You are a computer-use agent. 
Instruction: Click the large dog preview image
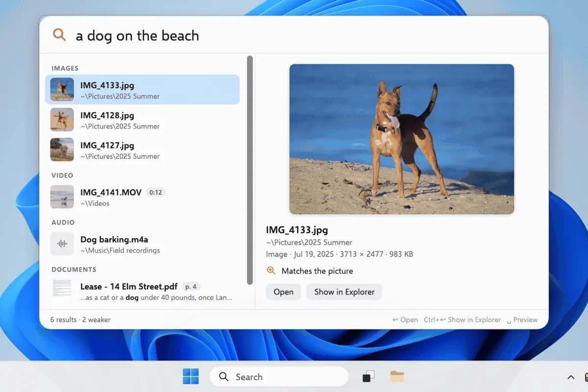(402, 139)
